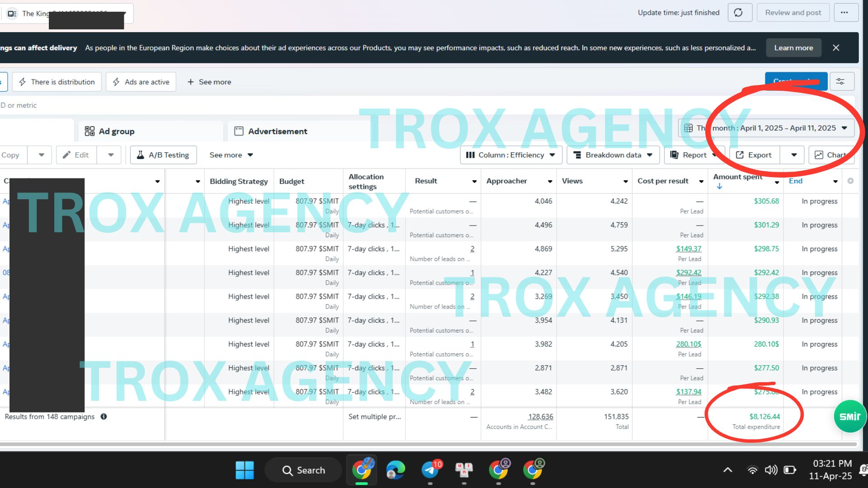Click the horizontal table scrollbar

429,445
